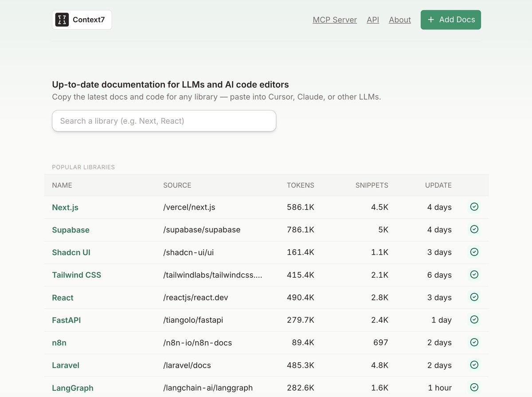The width and height of the screenshot is (532, 397).
Task: Open the FastAPI library
Action: coord(66,320)
